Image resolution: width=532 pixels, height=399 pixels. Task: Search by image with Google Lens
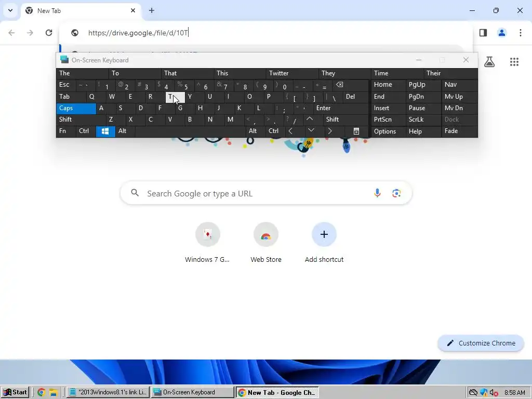click(x=396, y=193)
